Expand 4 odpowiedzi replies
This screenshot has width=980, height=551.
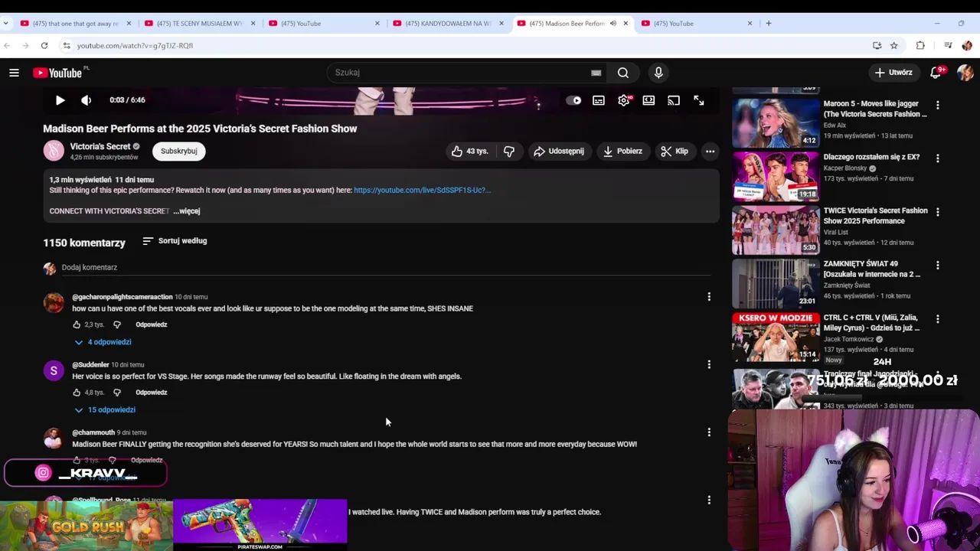(x=103, y=342)
